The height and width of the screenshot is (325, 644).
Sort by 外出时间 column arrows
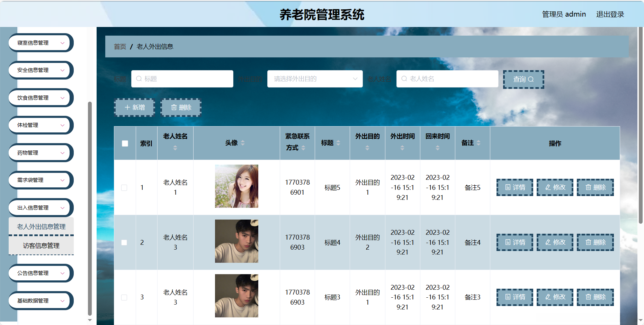tap(402, 148)
